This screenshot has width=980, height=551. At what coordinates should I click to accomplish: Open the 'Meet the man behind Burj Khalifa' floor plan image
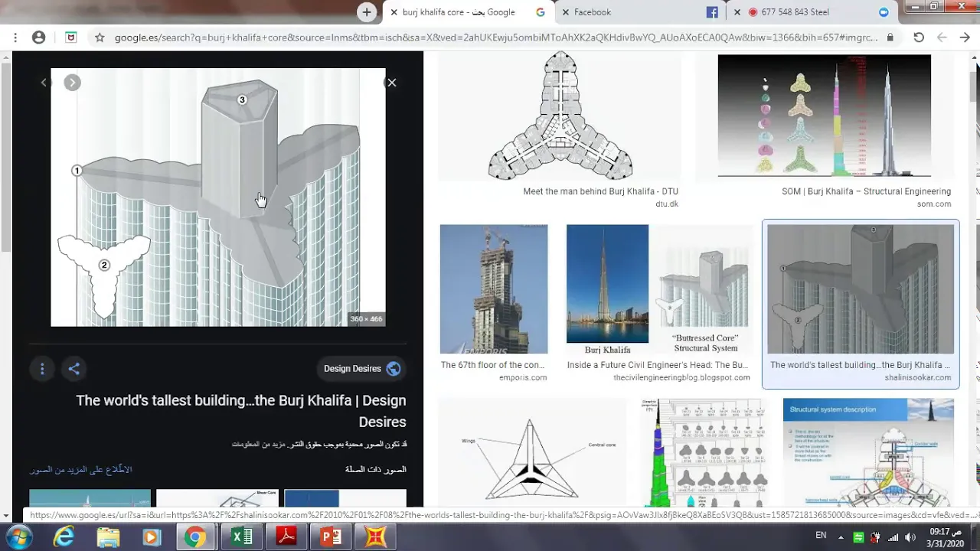[x=560, y=116]
